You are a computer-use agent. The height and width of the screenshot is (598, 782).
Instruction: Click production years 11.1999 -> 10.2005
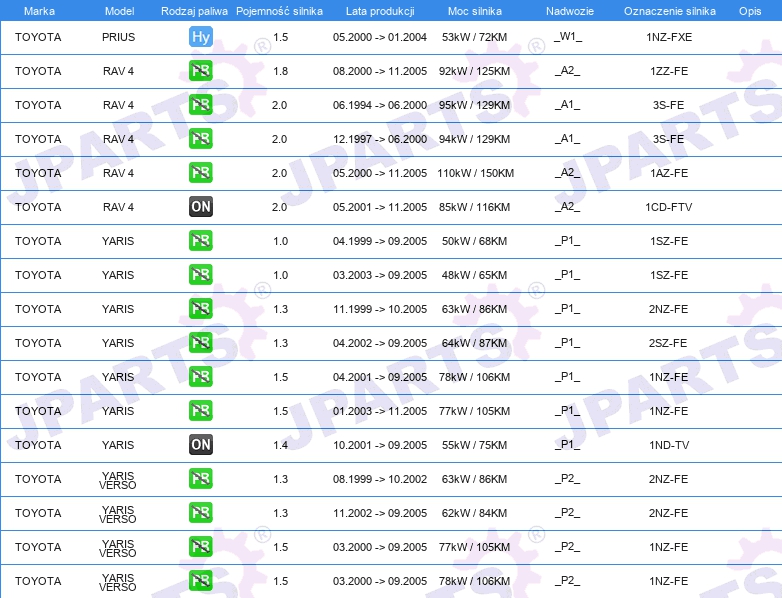380,309
